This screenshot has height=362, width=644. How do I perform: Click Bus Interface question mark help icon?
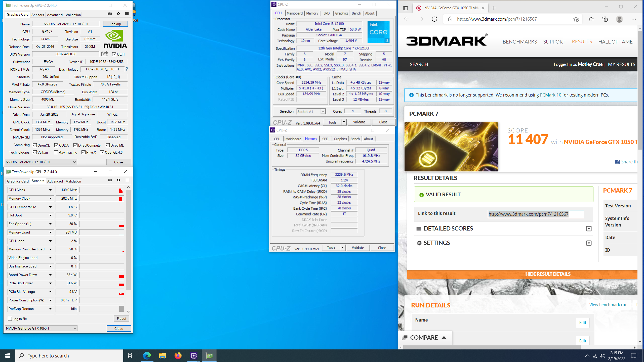point(127,69)
